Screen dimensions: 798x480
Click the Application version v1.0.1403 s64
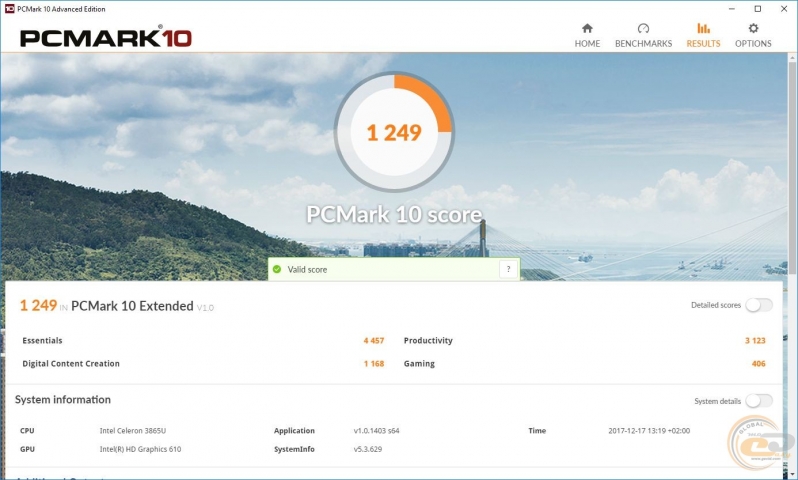377,431
